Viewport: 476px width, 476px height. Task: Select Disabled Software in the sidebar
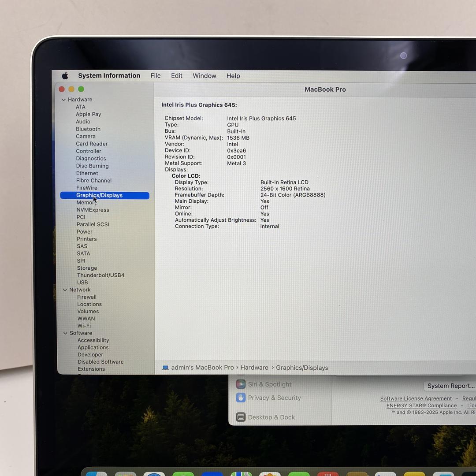pyautogui.click(x=100, y=362)
